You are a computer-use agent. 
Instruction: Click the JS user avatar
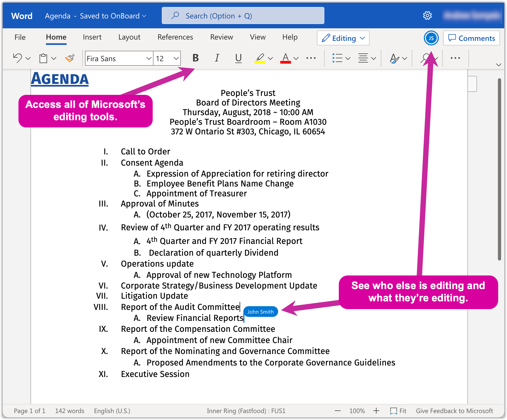pos(431,38)
